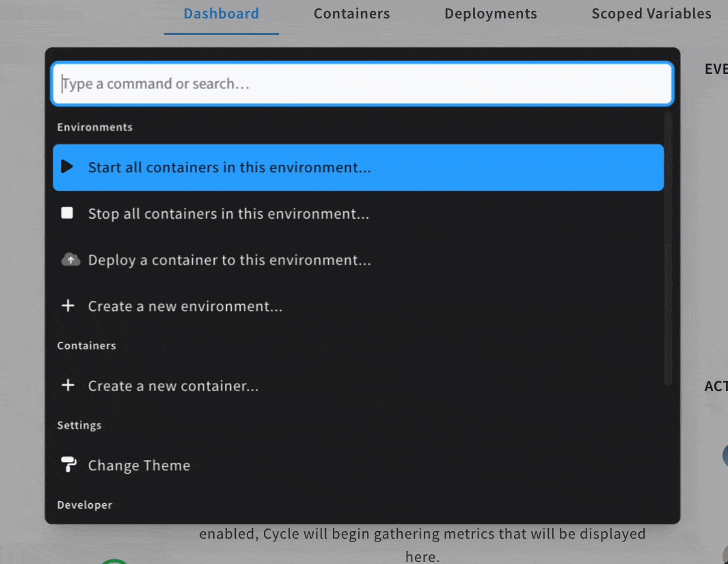Switch to the Dashboard tab
This screenshot has height=564, width=728.
coord(221,14)
